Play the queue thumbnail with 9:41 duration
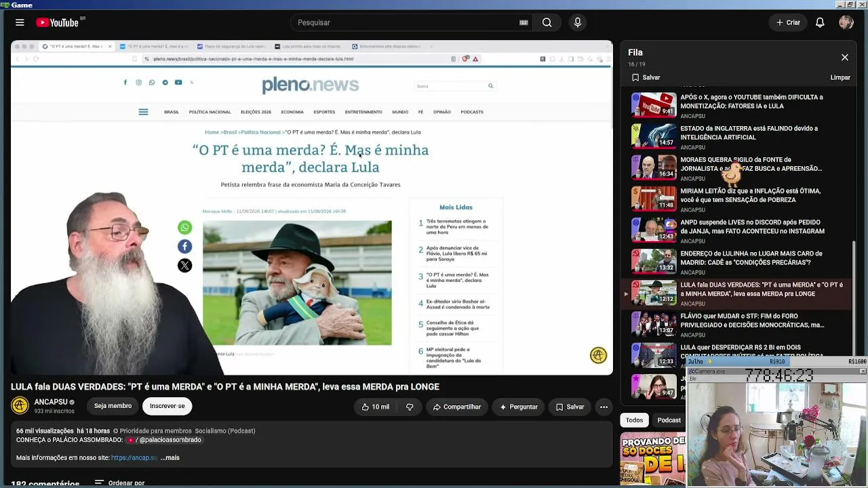The image size is (868, 488). click(654, 105)
